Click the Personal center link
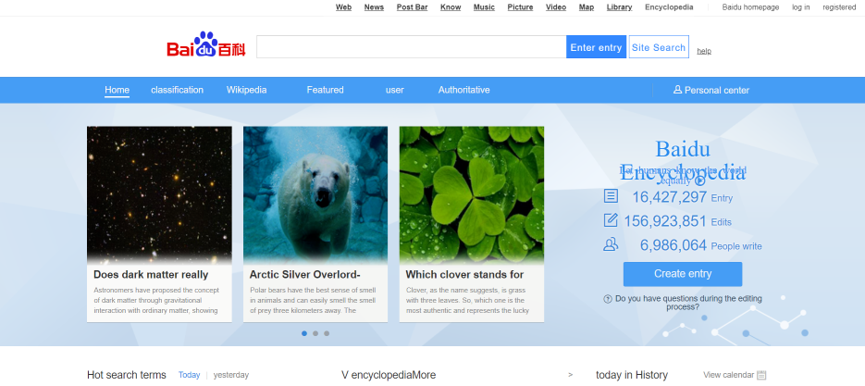This screenshot has height=386, width=865. point(717,90)
